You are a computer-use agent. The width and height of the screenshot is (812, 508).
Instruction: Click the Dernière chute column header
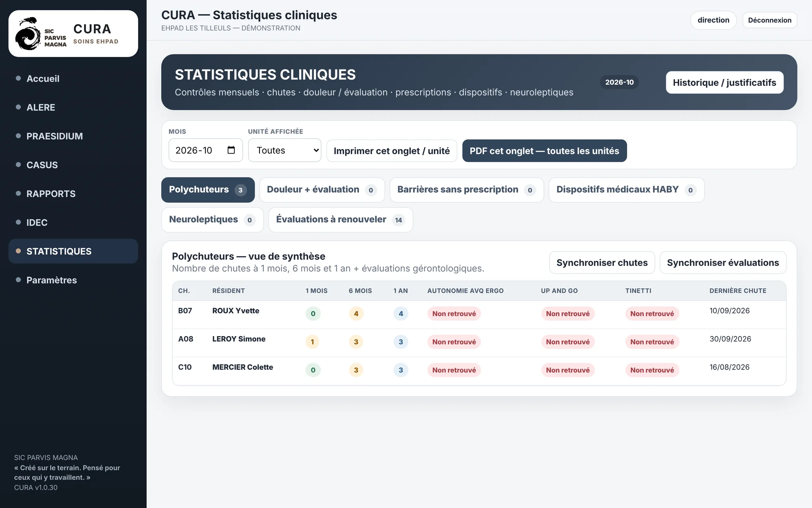[x=738, y=291]
